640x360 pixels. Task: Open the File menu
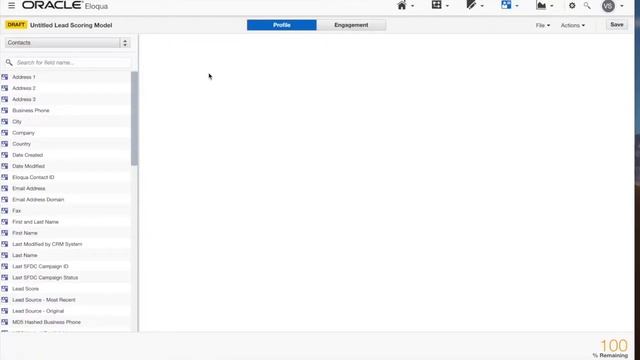[x=542, y=25]
